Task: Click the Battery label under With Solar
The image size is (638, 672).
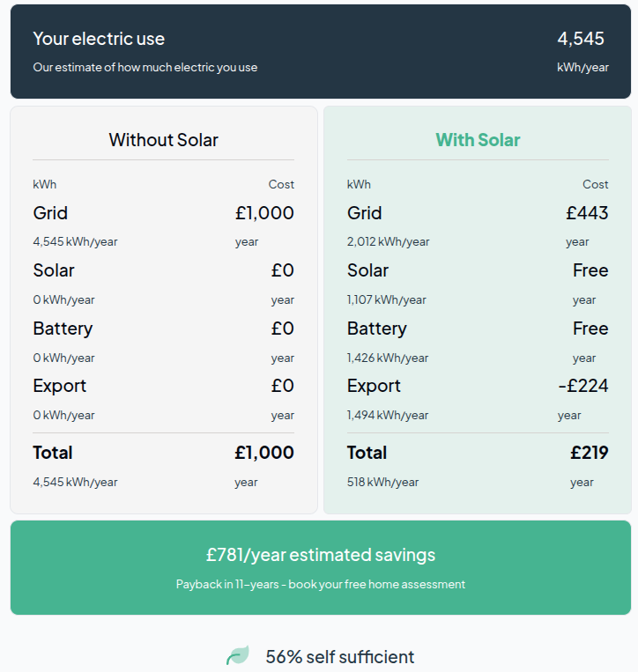Action: (x=377, y=329)
